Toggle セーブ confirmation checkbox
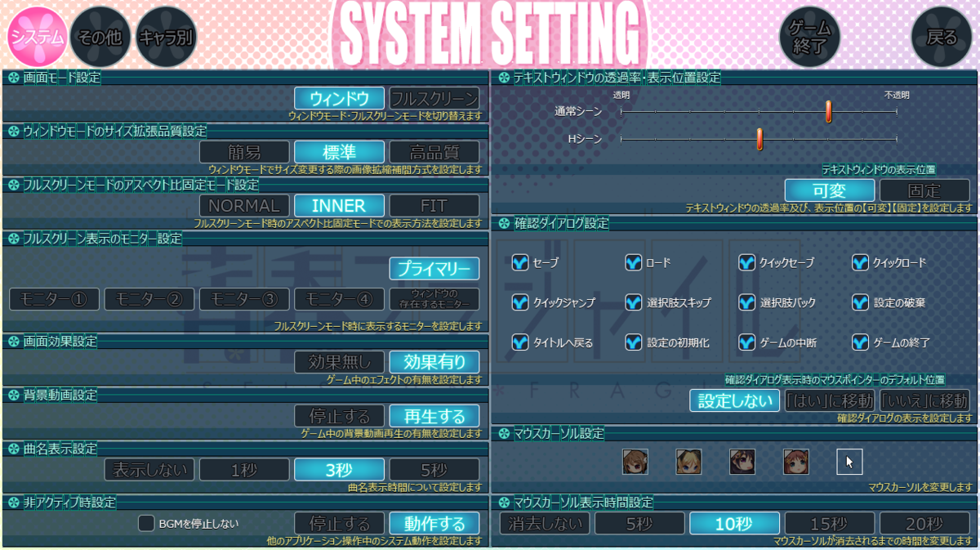 tap(520, 262)
